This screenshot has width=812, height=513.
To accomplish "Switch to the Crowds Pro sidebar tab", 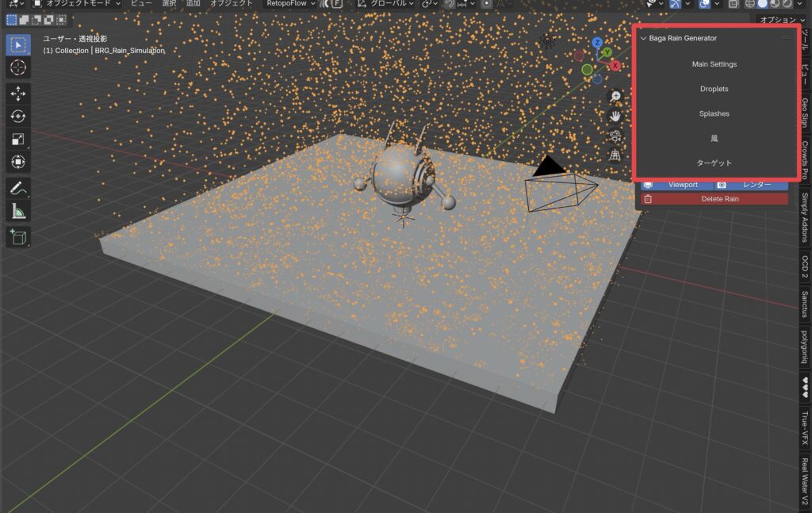I will 806,160.
